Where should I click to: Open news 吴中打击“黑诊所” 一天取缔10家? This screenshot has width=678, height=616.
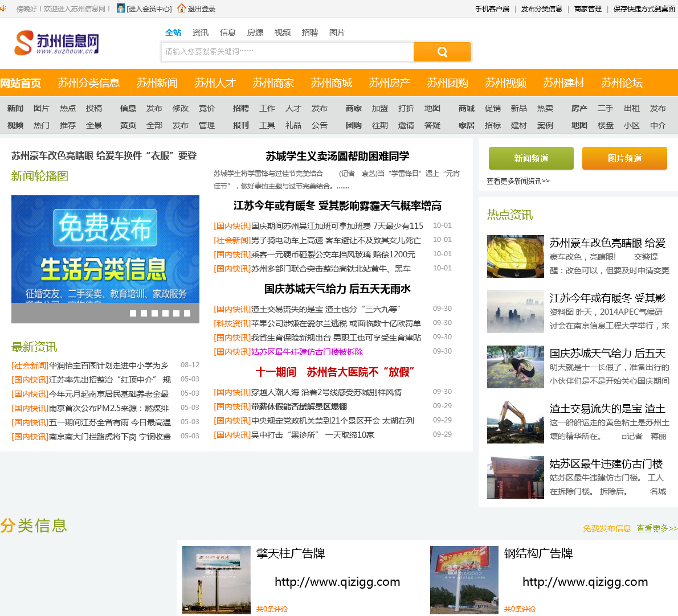tap(313, 435)
